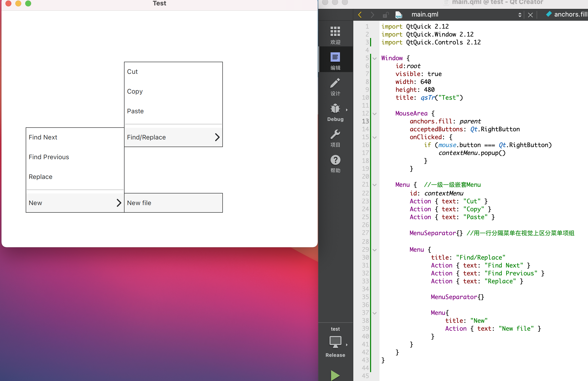Collapse the Window block at line 5

(x=375, y=58)
